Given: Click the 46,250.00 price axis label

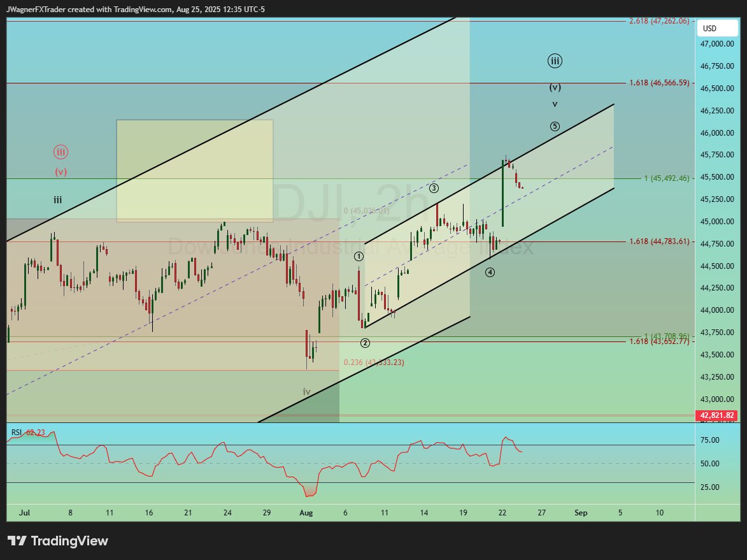Looking at the screenshot, I should pyautogui.click(x=716, y=111).
